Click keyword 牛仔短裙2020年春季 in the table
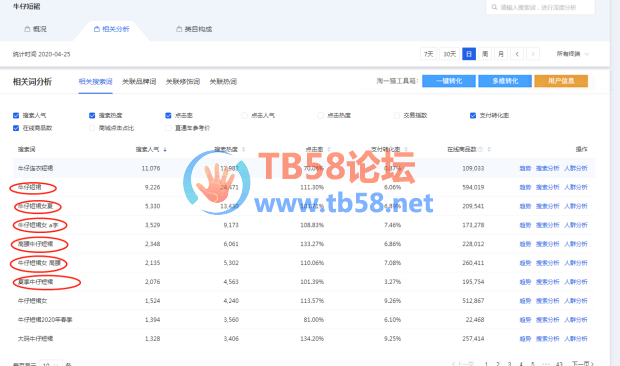Screen dimensions: 620x366 (45, 320)
